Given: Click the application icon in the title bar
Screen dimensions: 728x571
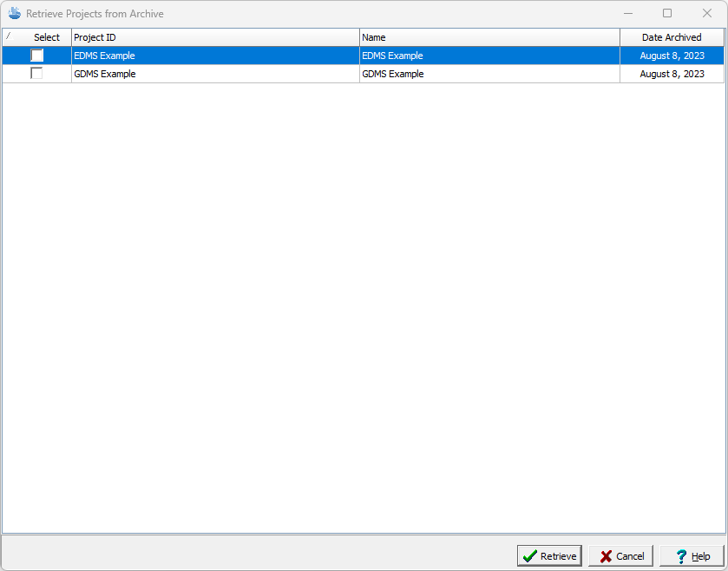Looking at the screenshot, I should [14, 14].
